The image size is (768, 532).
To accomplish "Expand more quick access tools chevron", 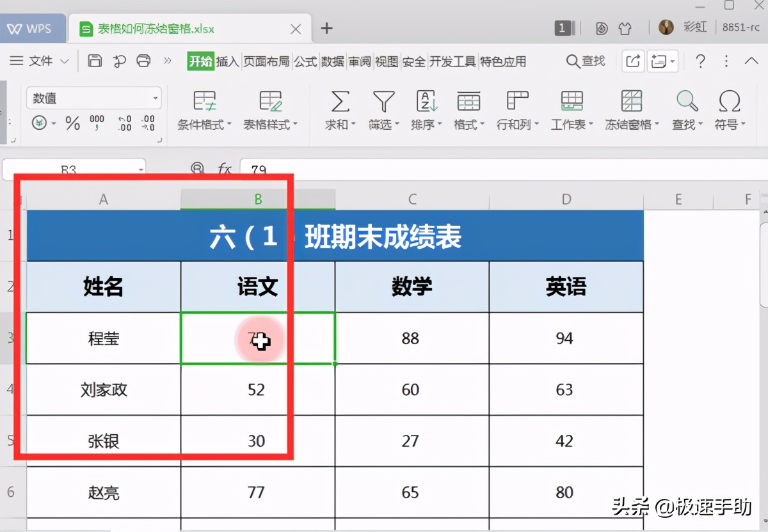I will click(x=168, y=61).
